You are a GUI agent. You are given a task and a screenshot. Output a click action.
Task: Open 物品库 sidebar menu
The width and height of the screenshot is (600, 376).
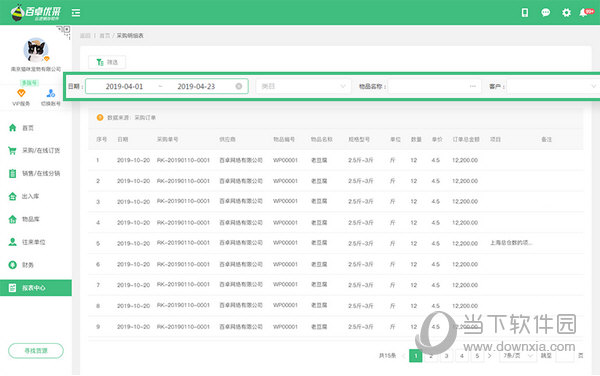24,219
